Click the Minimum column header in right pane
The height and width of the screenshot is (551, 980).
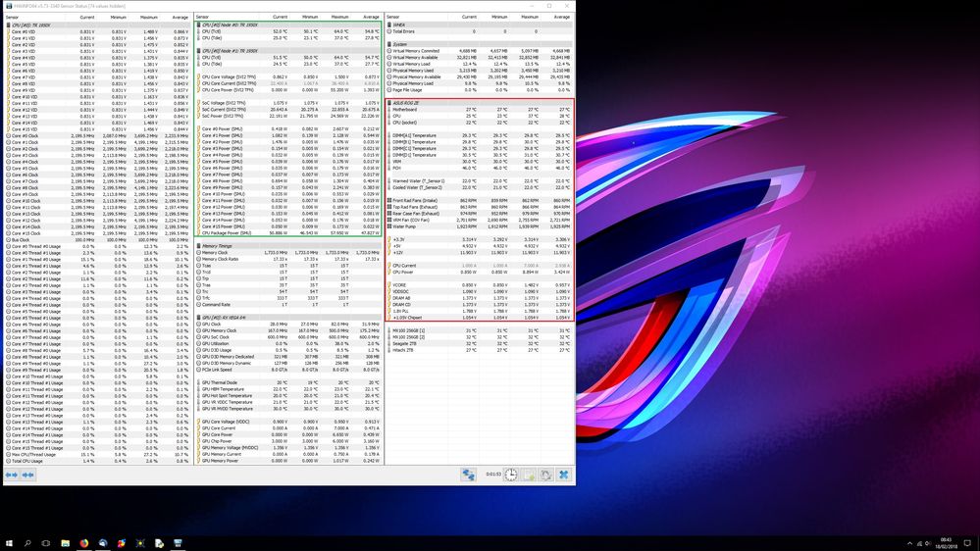(498, 18)
